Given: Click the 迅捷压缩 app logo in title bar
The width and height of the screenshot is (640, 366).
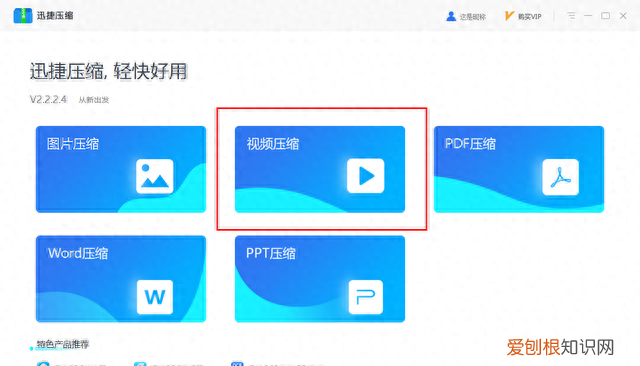Looking at the screenshot, I should click(23, 16).
